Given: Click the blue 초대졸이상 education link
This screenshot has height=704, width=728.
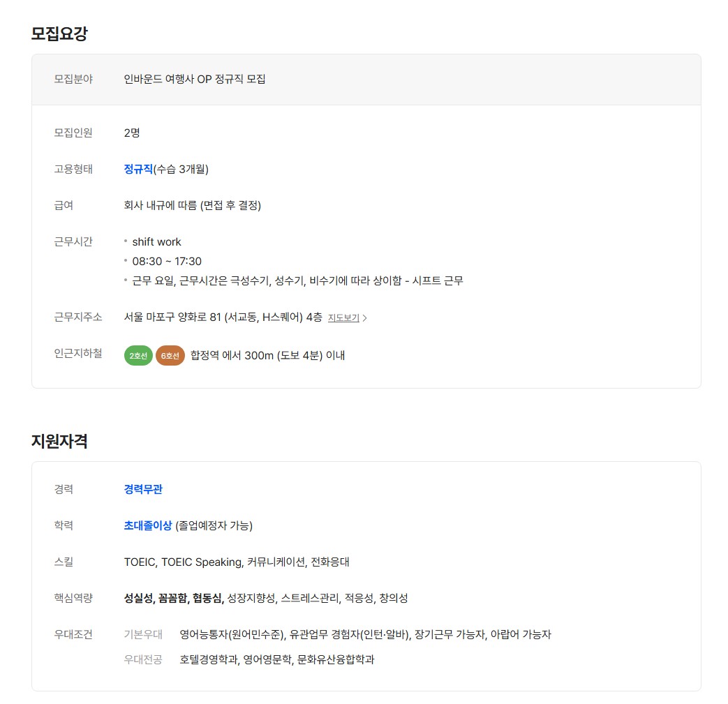Looking at the screenshot, I should pos(148,525).
